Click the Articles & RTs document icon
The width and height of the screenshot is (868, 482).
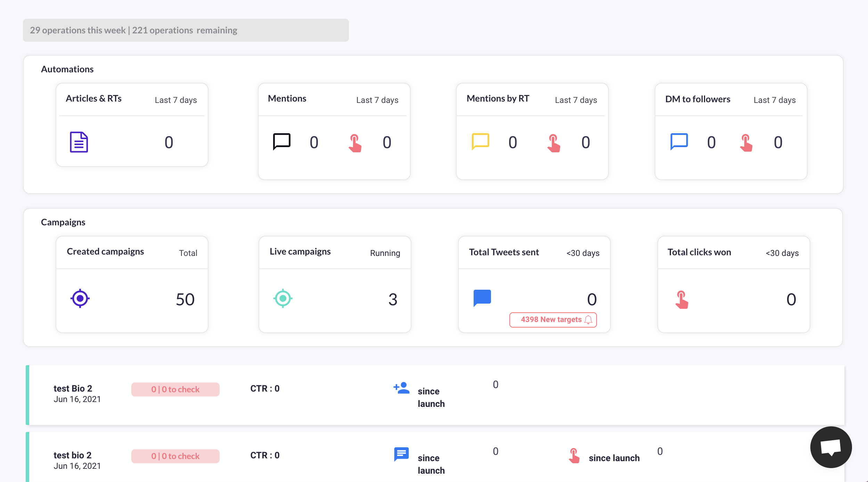[79, 142]
